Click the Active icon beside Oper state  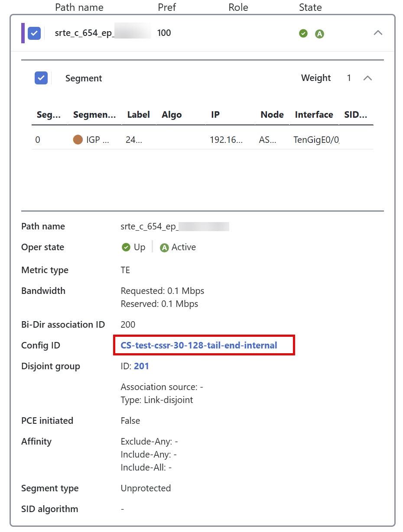pos(165,247)
